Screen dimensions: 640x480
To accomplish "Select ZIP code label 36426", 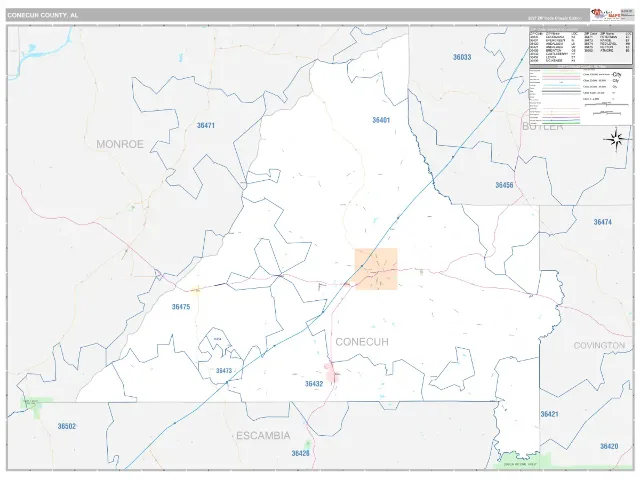I will click(x=300, y=453).
